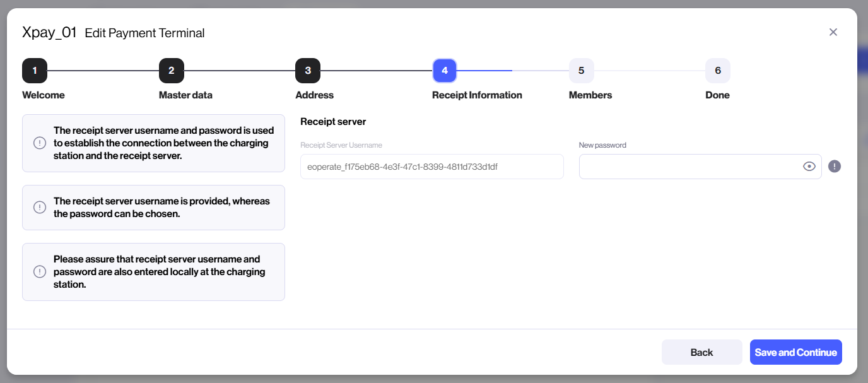Open the step 5 number badge

[581, 71]
